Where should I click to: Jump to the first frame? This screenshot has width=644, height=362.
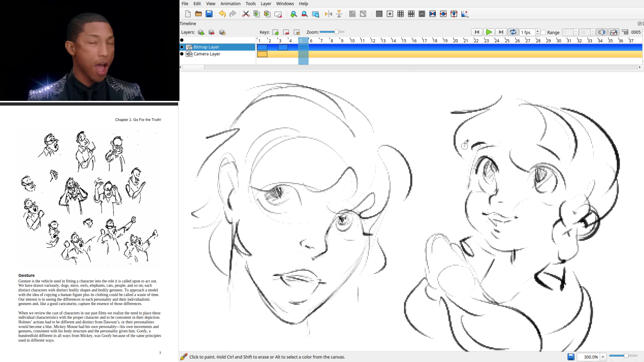click(477, 32)
